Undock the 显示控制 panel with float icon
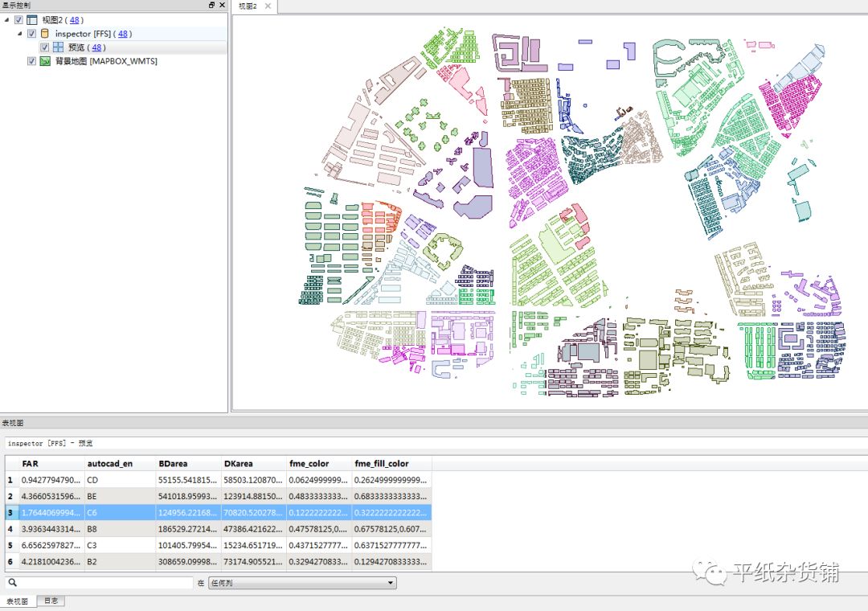Viewport: 868px width, 611px height. [211, 5]
